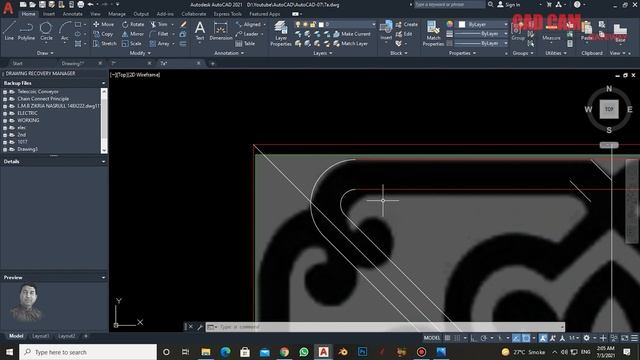Toggle MODEL space button
640x360 pixels.
[432, 338]
